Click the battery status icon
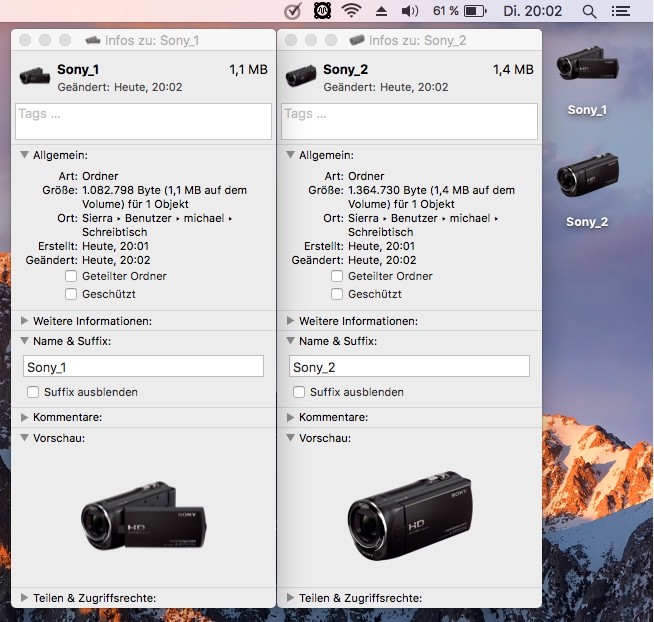 [475, 11]
